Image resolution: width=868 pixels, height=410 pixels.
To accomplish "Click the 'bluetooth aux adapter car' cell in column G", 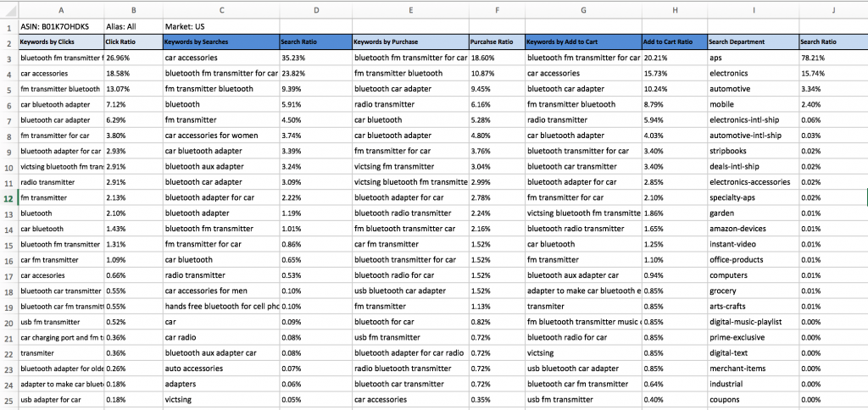I will coord(583,275).
